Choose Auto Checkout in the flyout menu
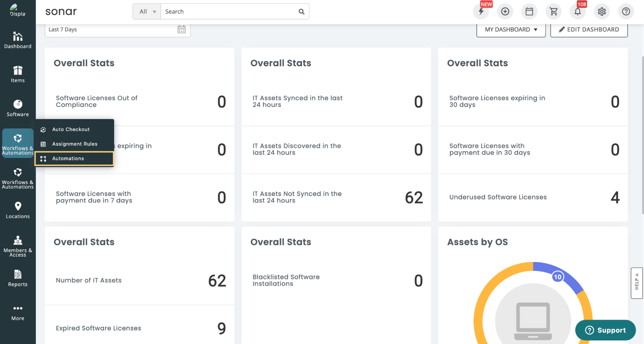 click(71, 129)
